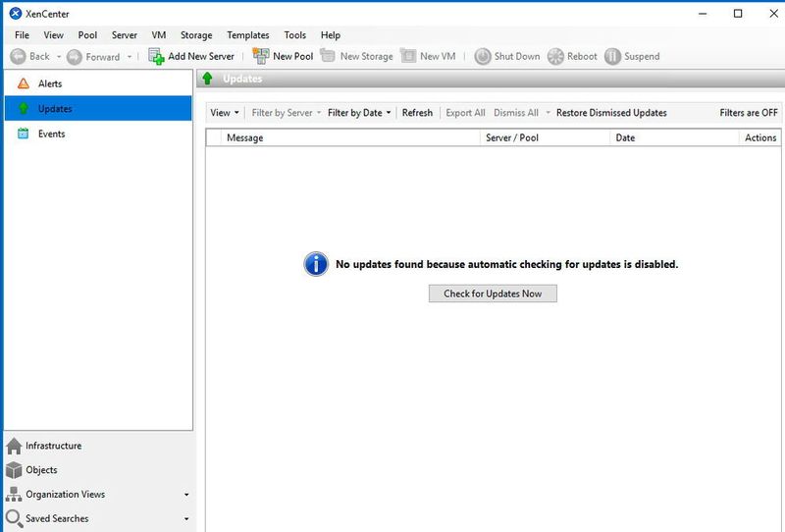
Task: Click the Events calendar icon
Action: (23, 133)
